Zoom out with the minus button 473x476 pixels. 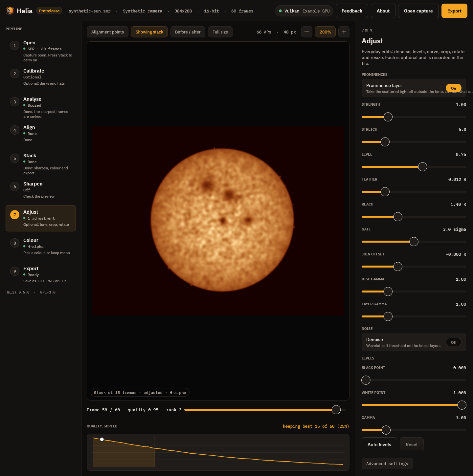(x=306, y=32)
